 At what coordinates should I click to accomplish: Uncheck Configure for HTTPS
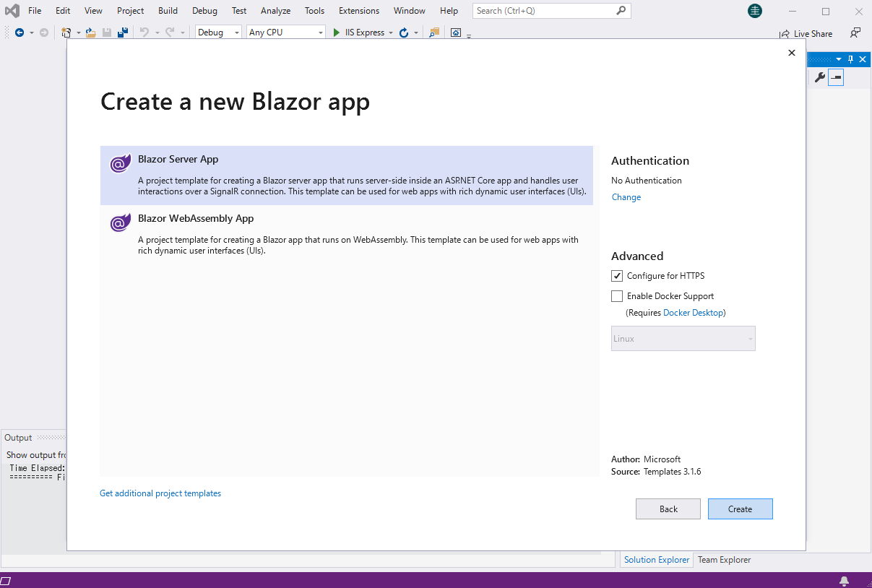pos(617,275)
